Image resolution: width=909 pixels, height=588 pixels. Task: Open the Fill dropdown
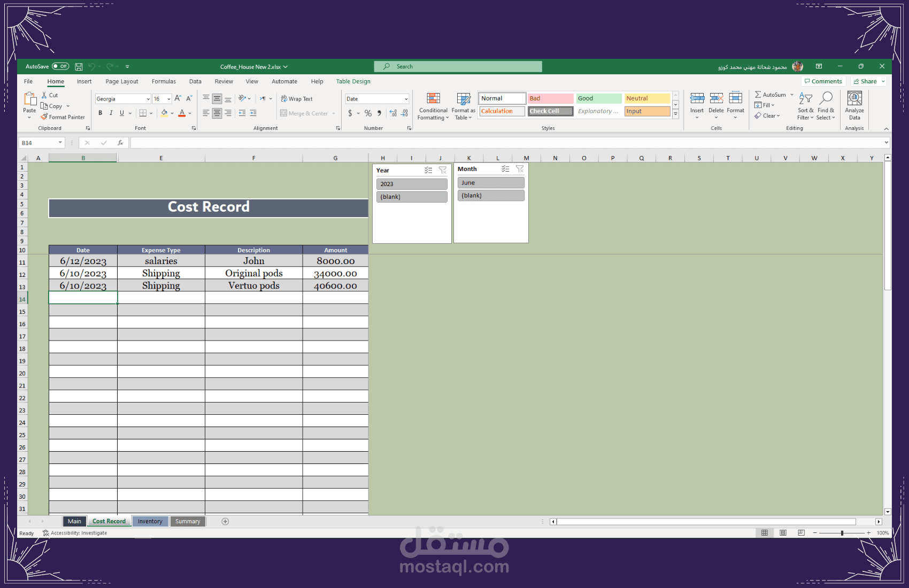coord(765,105)
